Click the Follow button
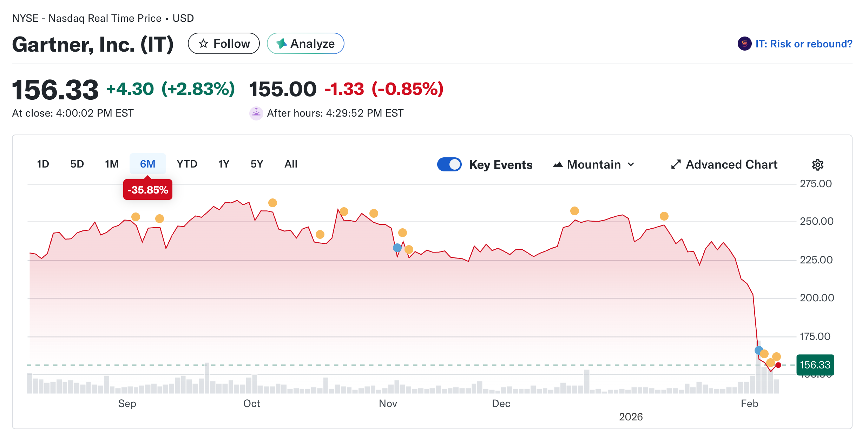 224,43
